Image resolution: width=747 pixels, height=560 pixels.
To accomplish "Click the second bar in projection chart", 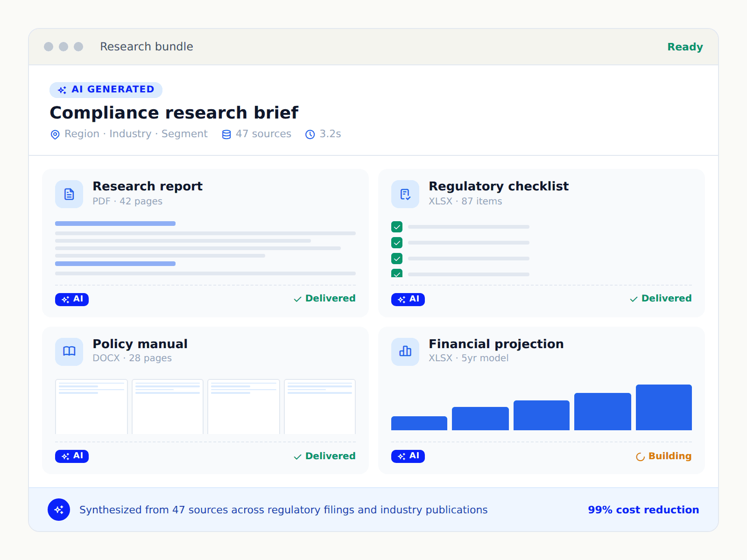I will [480, 419].
